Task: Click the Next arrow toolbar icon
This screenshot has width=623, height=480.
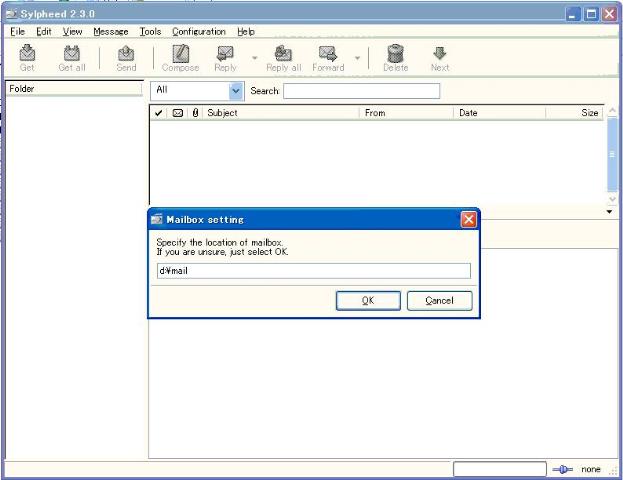Action: [x=440, y=54]
